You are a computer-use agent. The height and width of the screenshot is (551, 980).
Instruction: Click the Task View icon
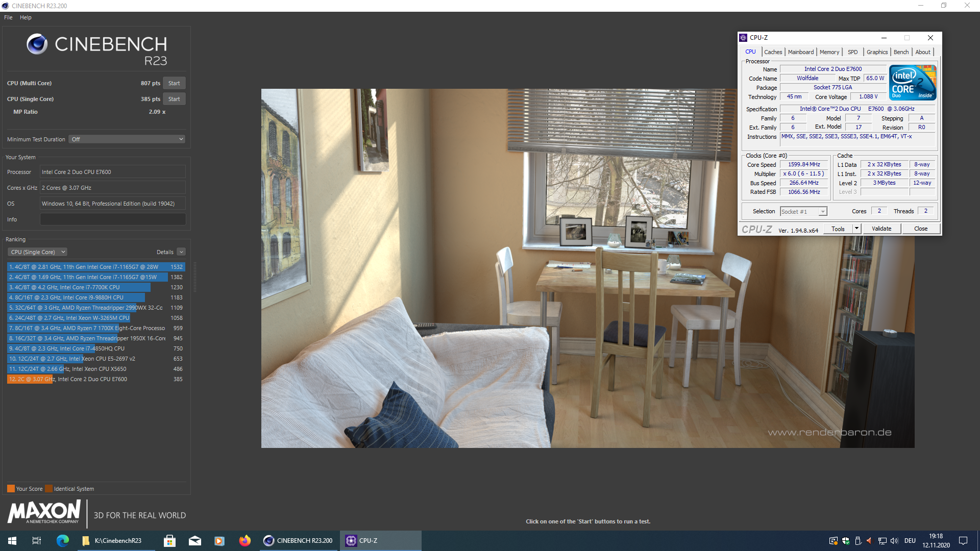[36, 540]
